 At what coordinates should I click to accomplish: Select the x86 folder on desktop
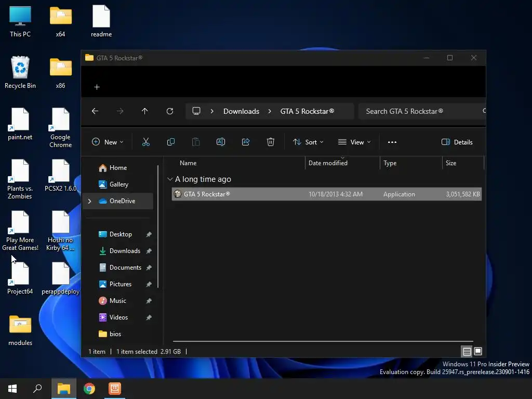[x=60, y=73]
